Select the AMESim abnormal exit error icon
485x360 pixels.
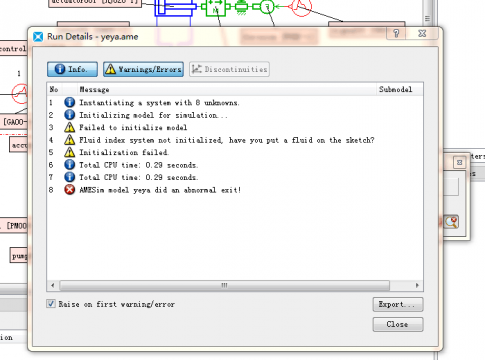coord(69,190)
